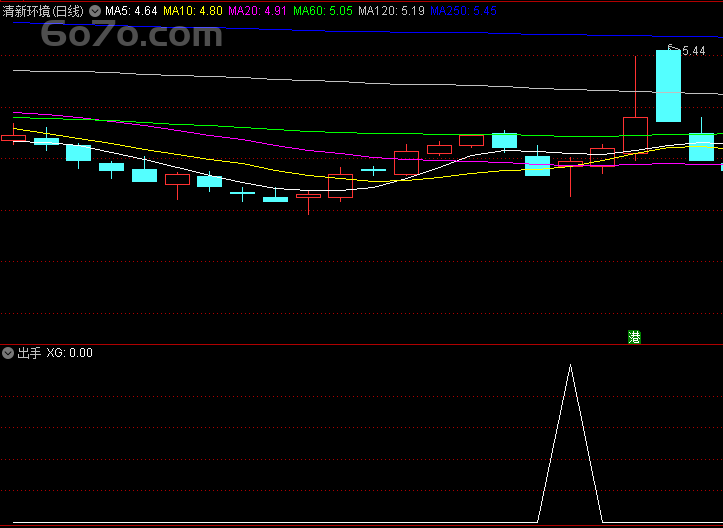Viewport: 723px width, 528px height.
Task: Click the MA20: 4.91 label
Action: [x=257, y=11]
